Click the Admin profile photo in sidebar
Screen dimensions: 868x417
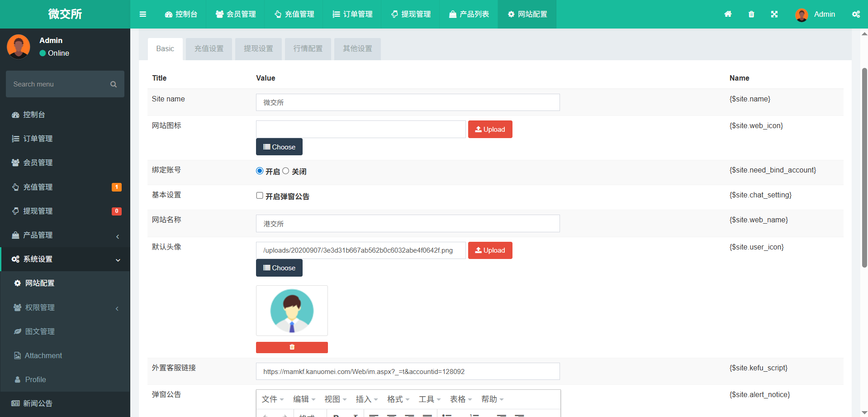tap(19, 46)
